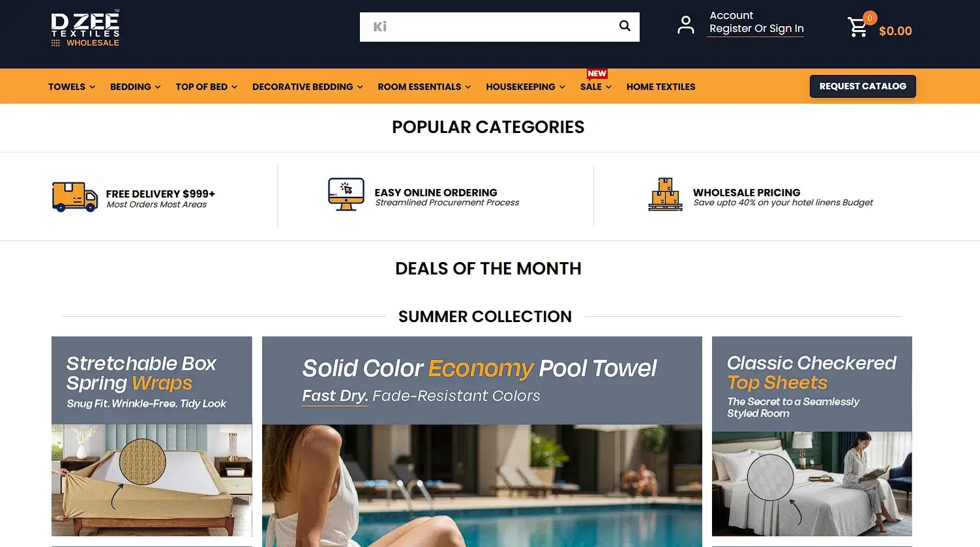This screenshot has height=547, width=980.
Task: Expand the Housekeeping menu
Action: (x=526, y=87)
